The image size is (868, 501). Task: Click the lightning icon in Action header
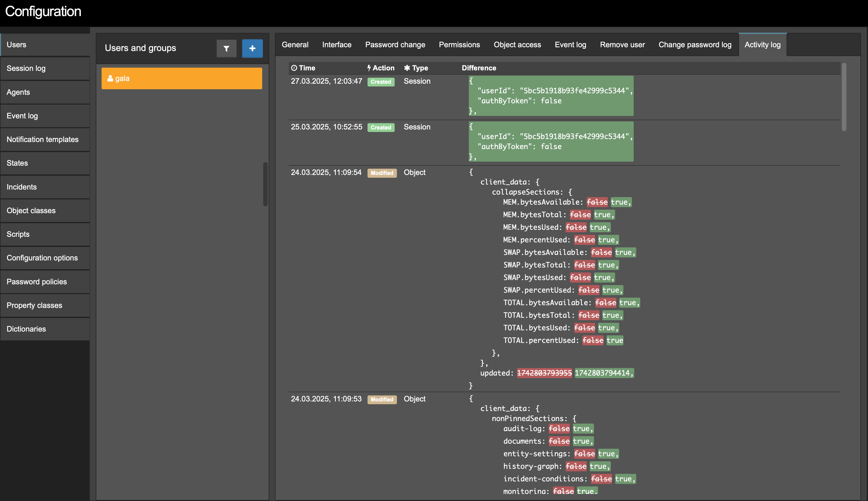(x=369, y=68)
